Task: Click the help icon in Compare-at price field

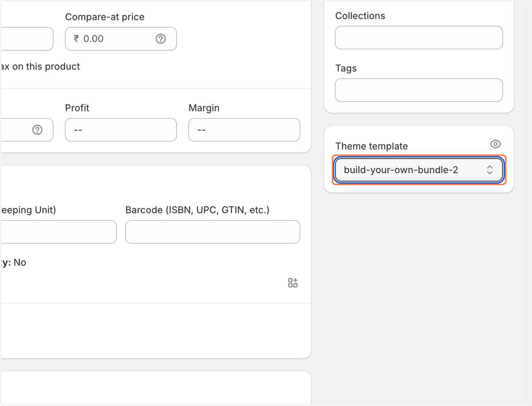Action: point(160,39)
